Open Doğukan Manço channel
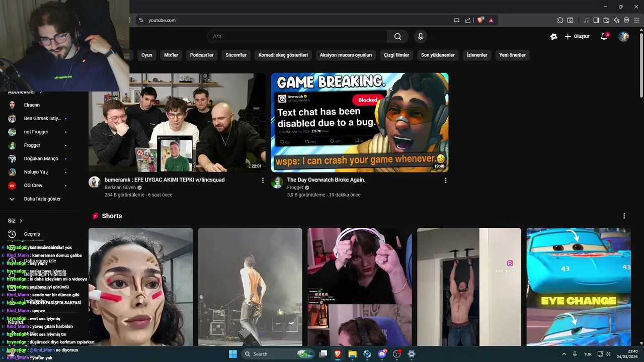Image resolution: width=644 pixels, height=362 pixels. (x=41, y=158)
